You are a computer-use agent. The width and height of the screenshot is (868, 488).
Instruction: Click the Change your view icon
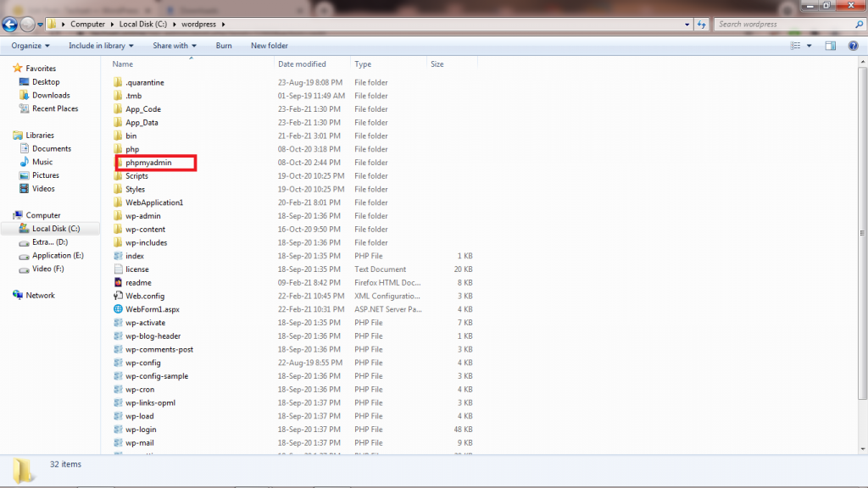(x=795, y=46)
